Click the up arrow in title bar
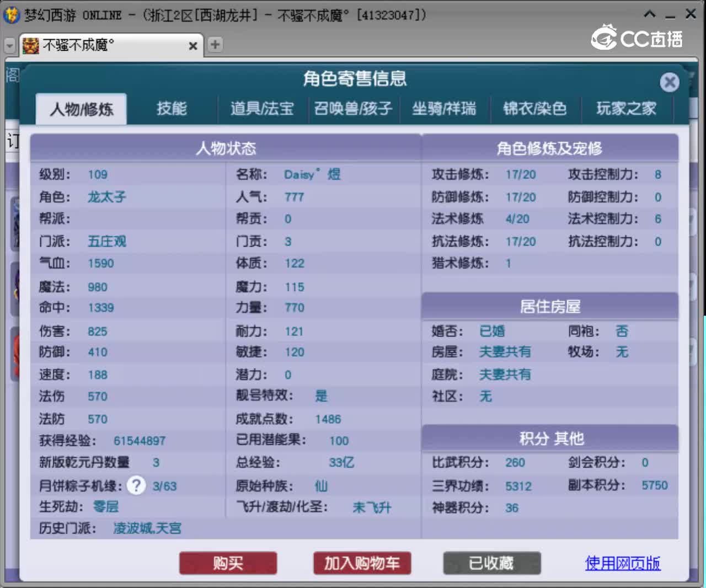706x588 pixels. (x=650, y=14)
